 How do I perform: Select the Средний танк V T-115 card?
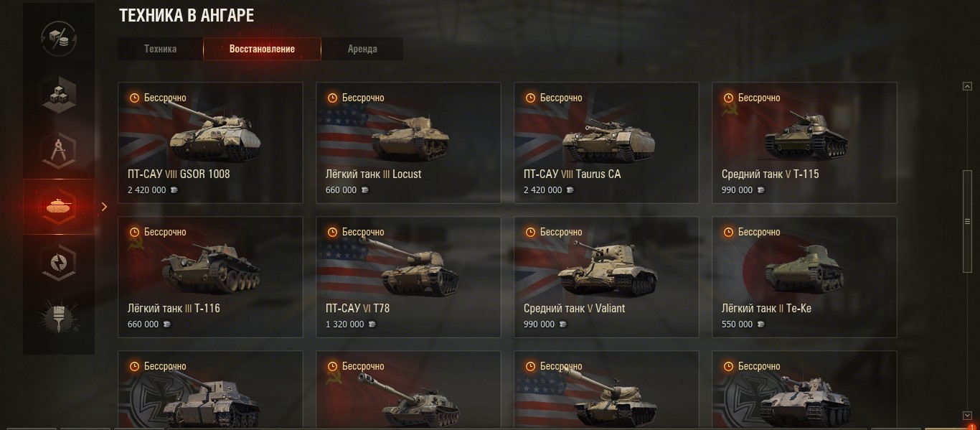tap(804, 143)
